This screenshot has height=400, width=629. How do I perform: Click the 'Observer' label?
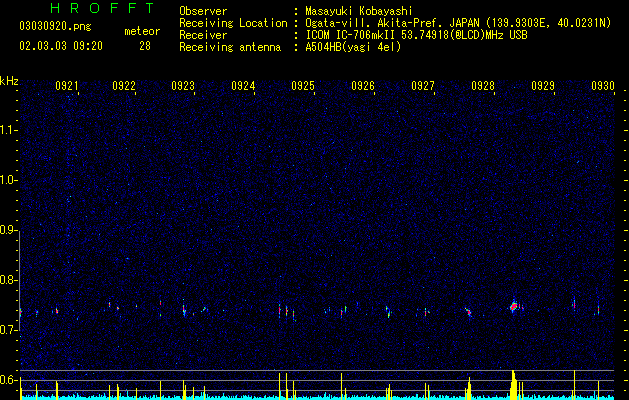(203, 11)
